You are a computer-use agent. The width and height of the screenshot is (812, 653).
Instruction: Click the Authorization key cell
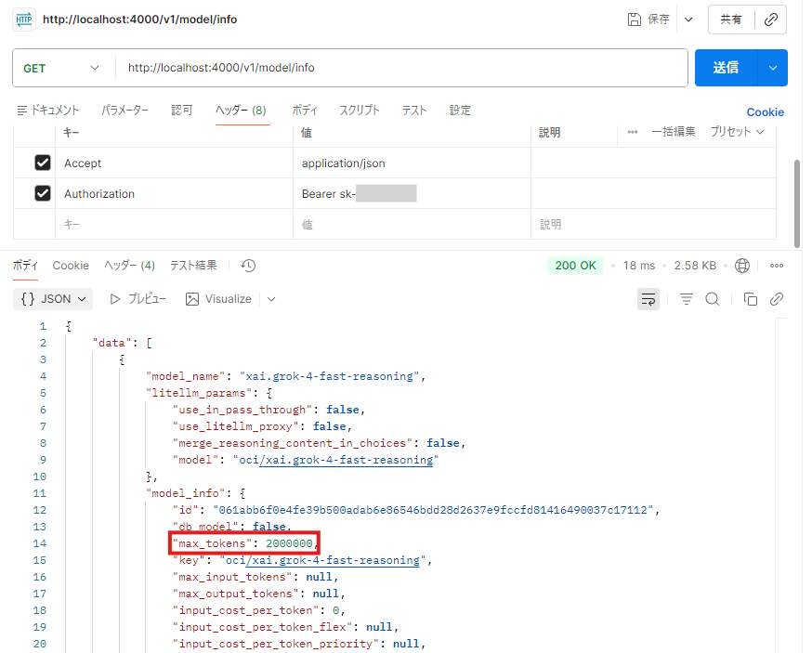point(174,194)
